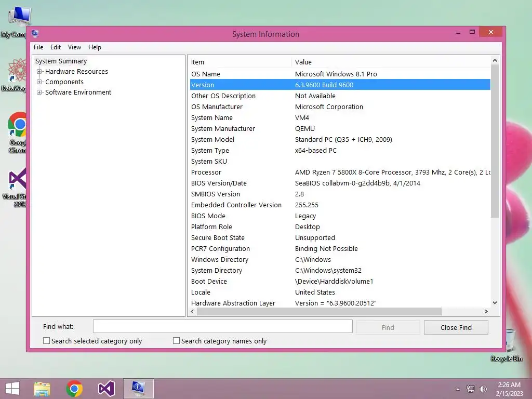Click the horizontal scrollbar right arrow
This screenshot has height=399, width=532.
(x=486, y=312)
